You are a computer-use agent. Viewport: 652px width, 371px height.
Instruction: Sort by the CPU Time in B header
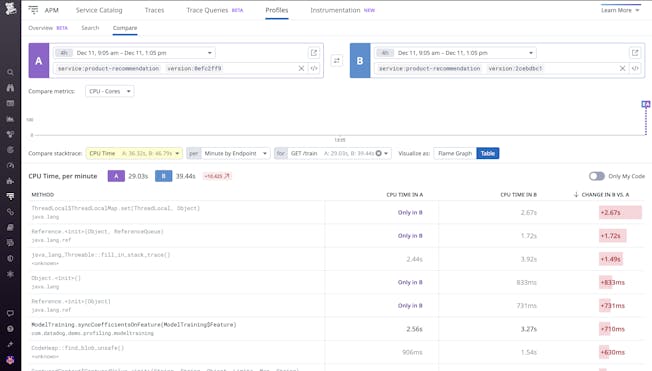point(519,195)
